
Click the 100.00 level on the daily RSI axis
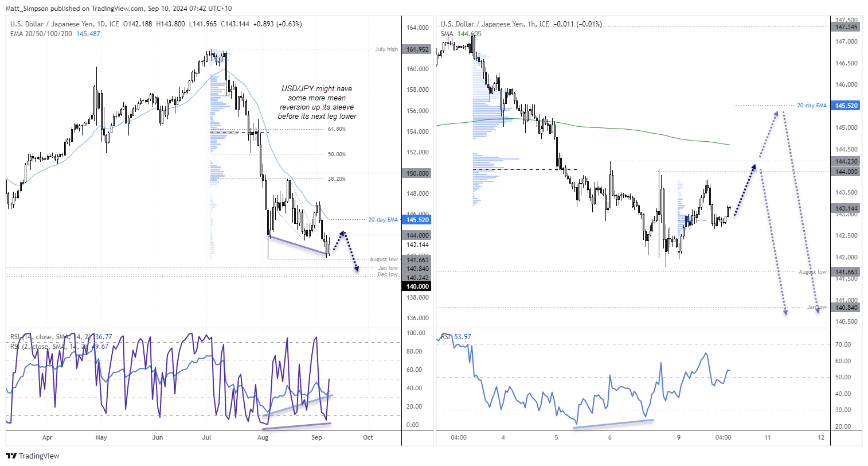[x=416, y=333]
